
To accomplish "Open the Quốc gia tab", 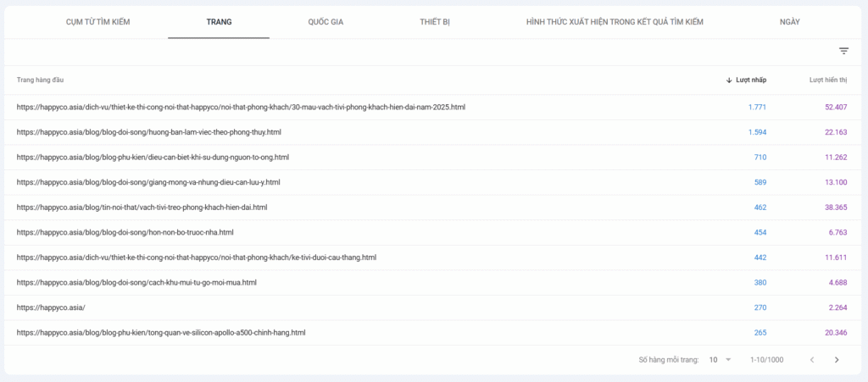I will (326, 21).
